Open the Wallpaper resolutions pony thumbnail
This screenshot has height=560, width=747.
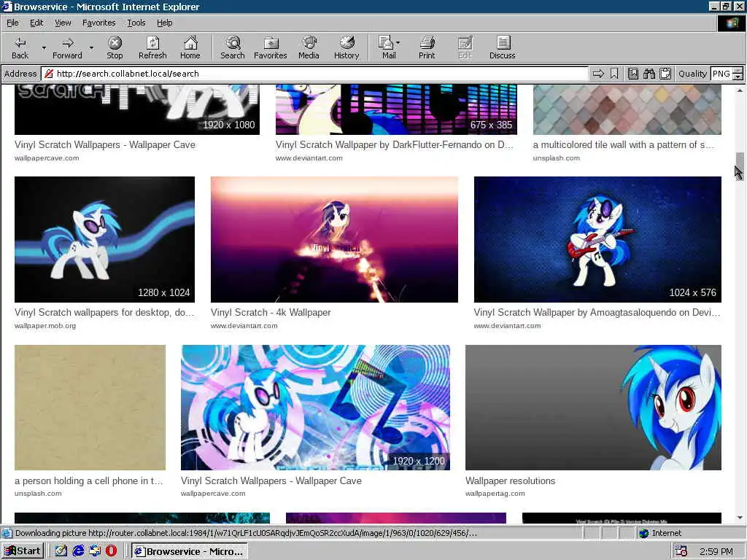click(593, 408)
